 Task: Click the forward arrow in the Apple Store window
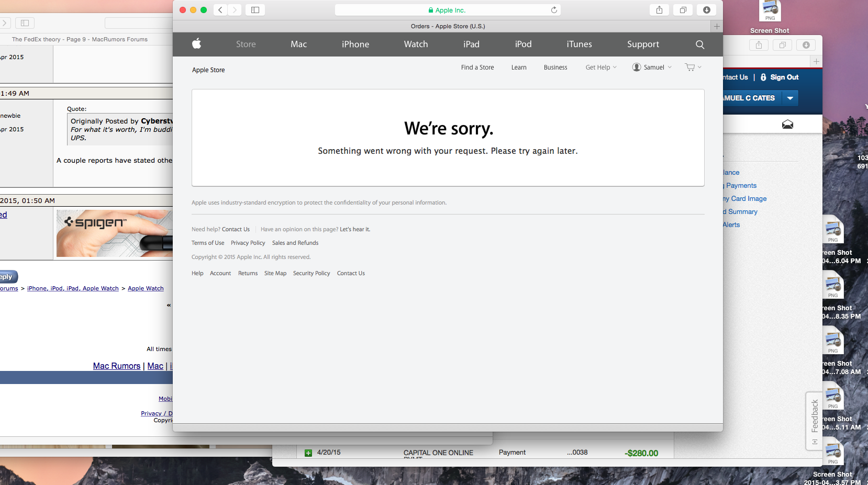coord(235,10)
